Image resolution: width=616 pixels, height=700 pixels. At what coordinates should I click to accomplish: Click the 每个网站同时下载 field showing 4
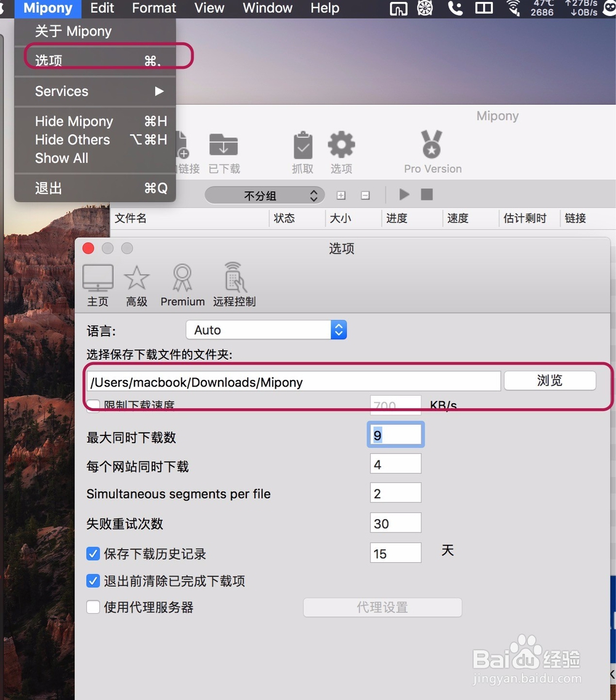(x=395, y=464)
